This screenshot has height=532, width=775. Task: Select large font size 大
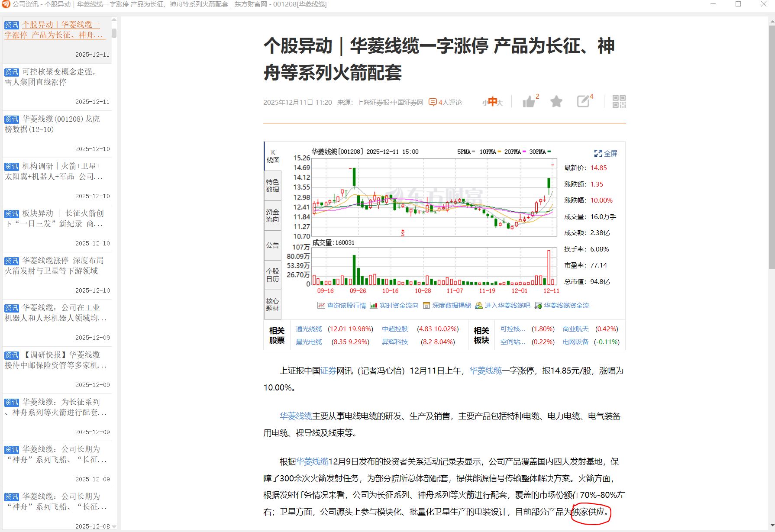click(x=500, y=103)
